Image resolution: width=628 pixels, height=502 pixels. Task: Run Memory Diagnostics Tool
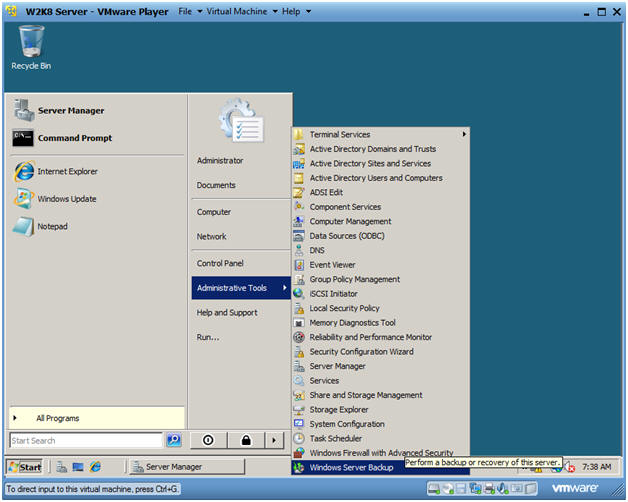point(380,323)
